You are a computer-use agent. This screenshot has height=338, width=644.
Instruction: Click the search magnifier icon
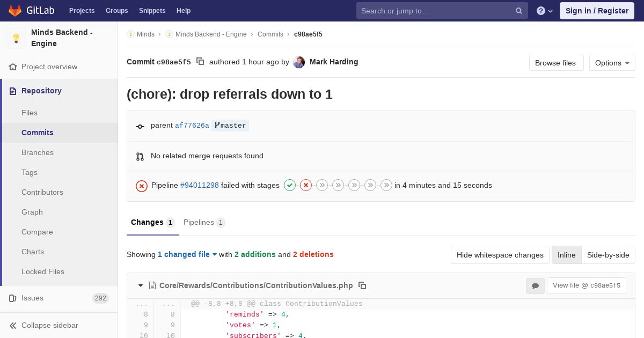coord(519,11)
